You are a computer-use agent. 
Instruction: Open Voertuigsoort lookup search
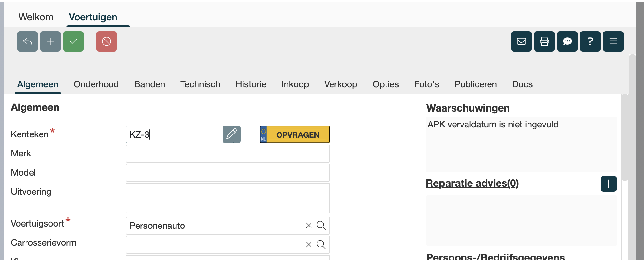321,226
